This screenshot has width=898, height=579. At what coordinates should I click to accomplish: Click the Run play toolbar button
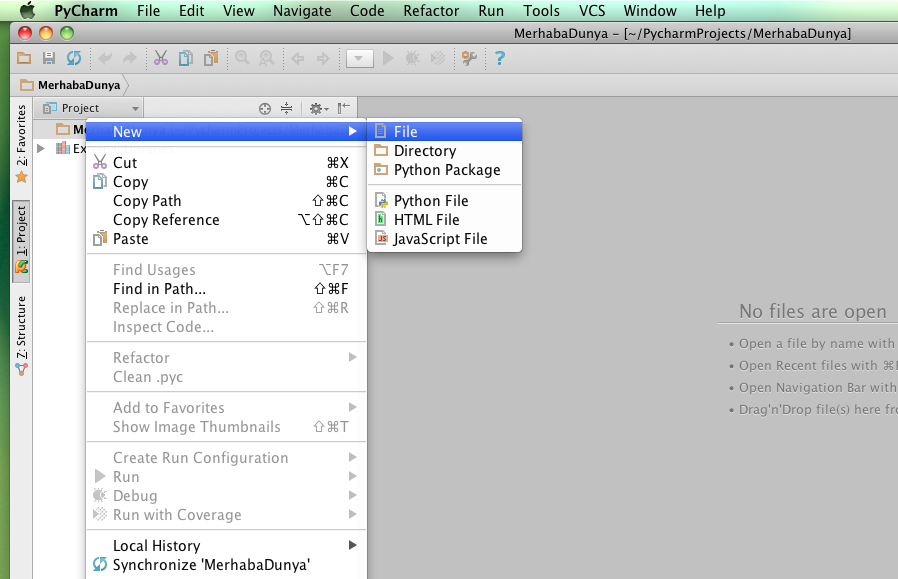tap(388, 58)
